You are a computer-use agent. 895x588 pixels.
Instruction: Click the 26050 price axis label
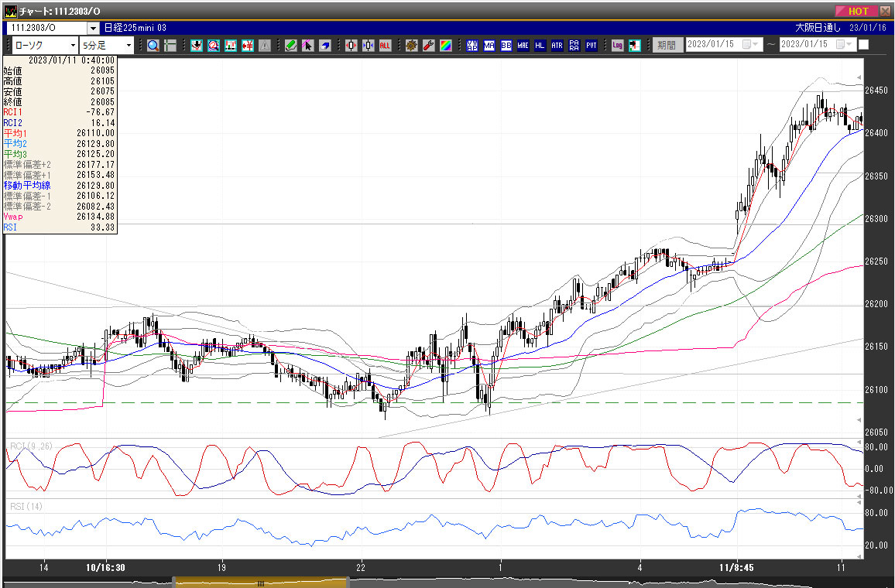tap(876, 432)
